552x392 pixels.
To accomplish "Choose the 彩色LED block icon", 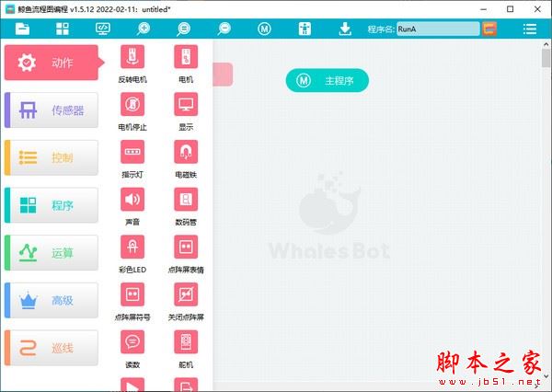I will [x=132, y=247].
